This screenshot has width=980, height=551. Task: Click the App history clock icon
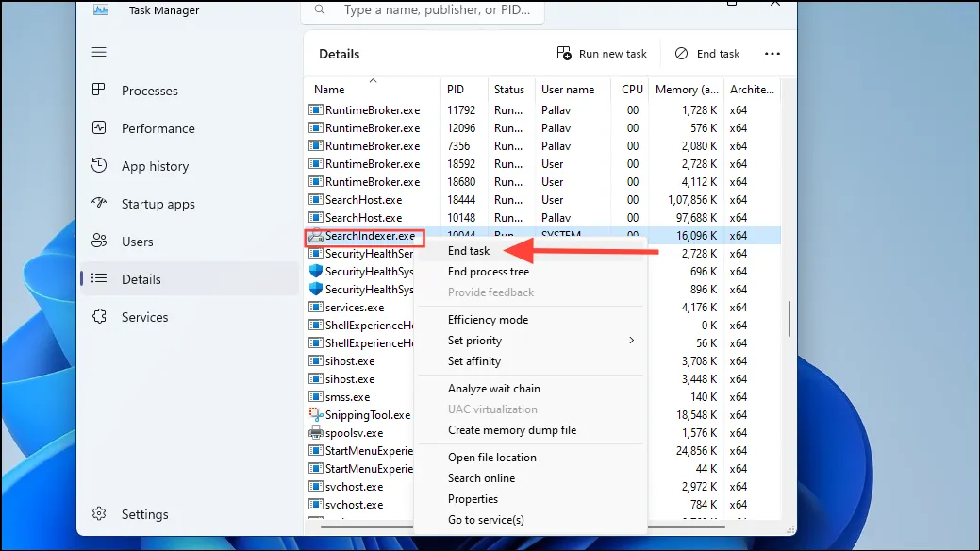pyautogui.click(x=99, y=165)
